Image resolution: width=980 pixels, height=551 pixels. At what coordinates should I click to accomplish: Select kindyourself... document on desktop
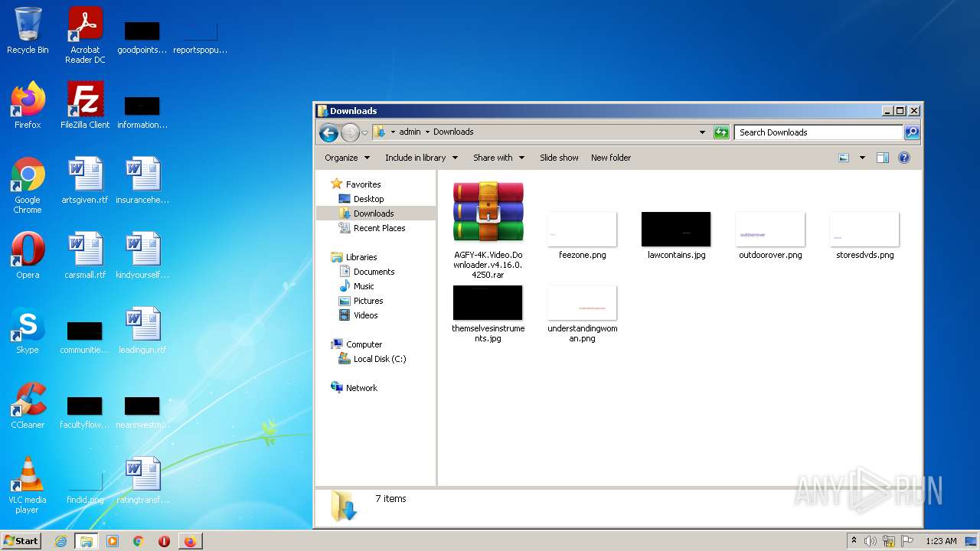tap(142, 256)
